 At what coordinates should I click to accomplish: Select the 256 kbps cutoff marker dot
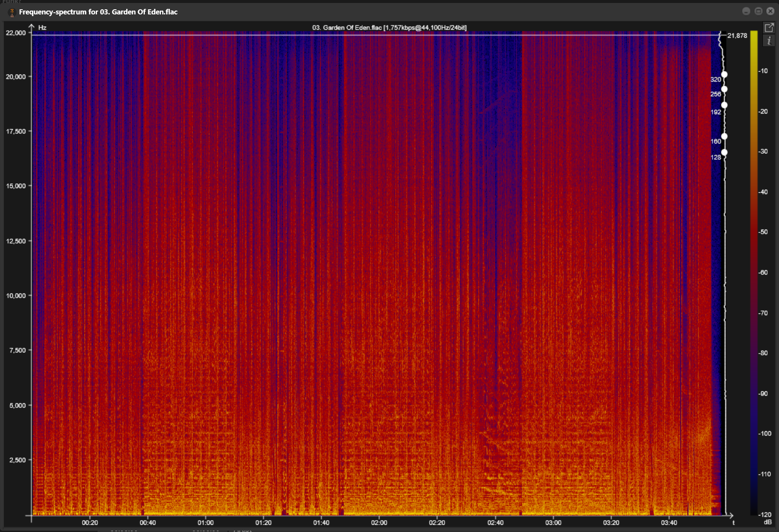(x=724, y=89)
